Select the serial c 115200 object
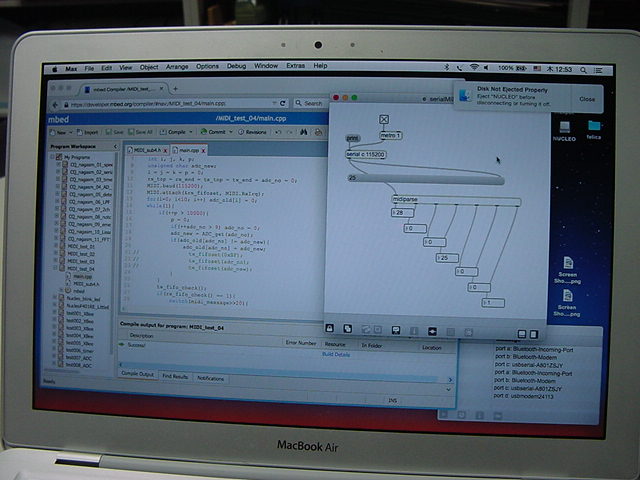The width and height of the screenshot is (640, 480). tap(366, 155)
